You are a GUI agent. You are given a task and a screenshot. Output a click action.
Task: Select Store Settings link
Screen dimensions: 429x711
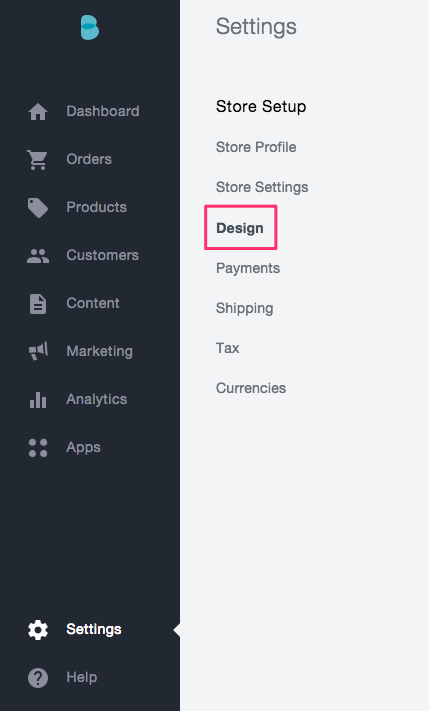pyautogui.click(x=262, y=187)
